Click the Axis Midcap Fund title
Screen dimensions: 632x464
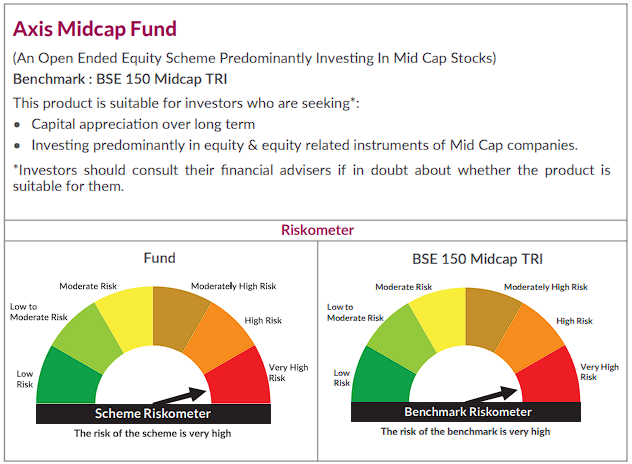pyautogui.click(x=95, y=28)
